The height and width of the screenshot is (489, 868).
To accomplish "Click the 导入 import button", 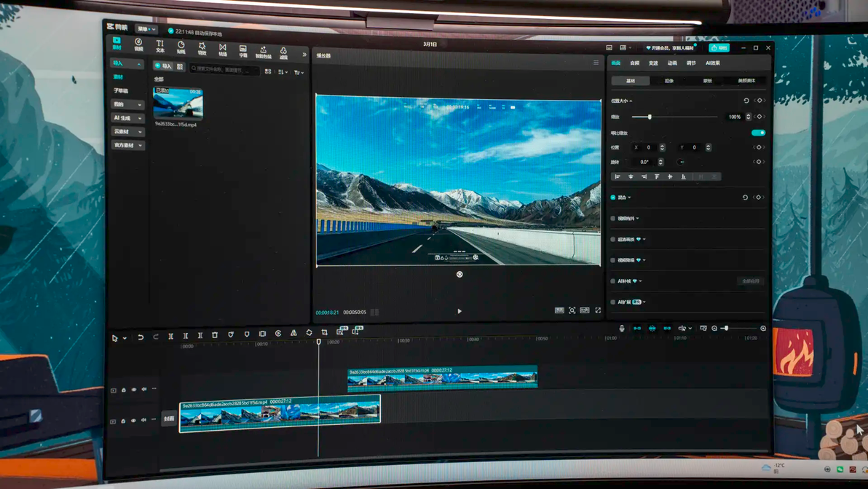I will point(163,66).
